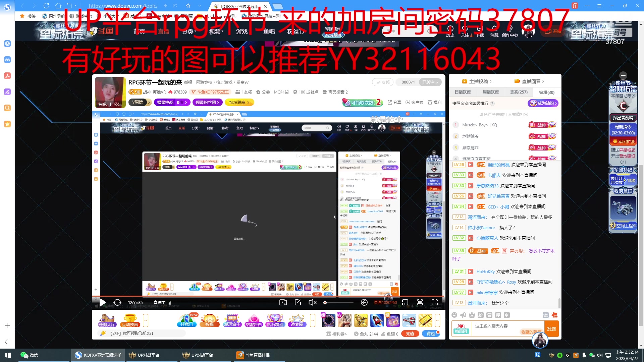
Task: Toggle the 管 chat option icon
Action: [489, 315]
